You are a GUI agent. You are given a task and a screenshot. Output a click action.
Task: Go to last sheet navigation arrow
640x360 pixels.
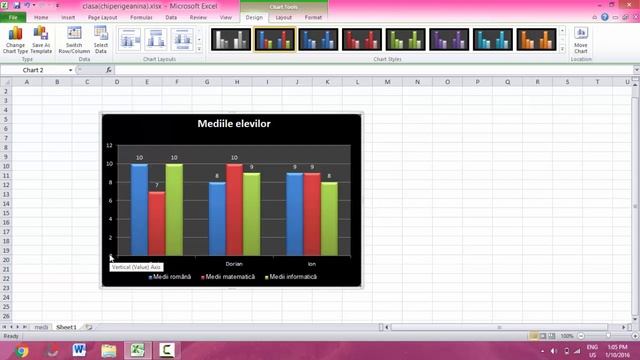click(x=24, y=327)
